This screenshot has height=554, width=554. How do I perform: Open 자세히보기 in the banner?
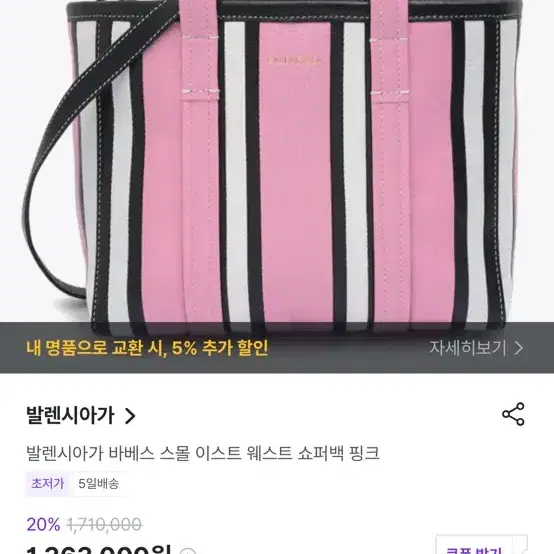pos(468,348)
